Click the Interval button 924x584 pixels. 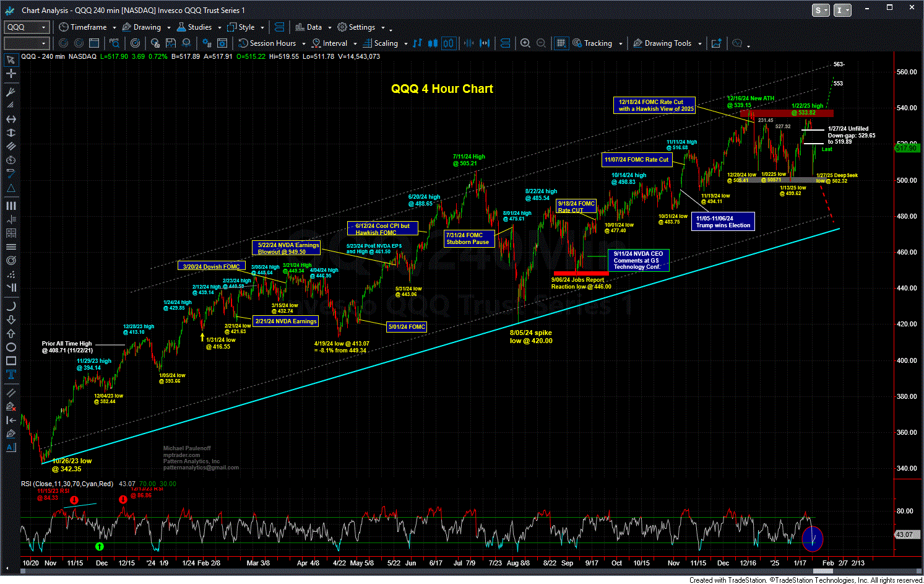pyautogui.click(x=330, y=43)
